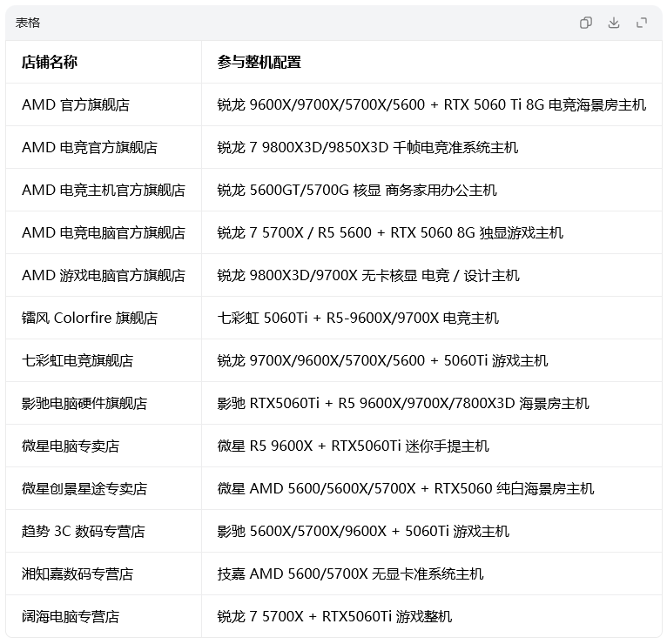Click the AMD 官方旗舰店 cell
The width and height of the screenshot is (667, 644).
tap(76, 104)
